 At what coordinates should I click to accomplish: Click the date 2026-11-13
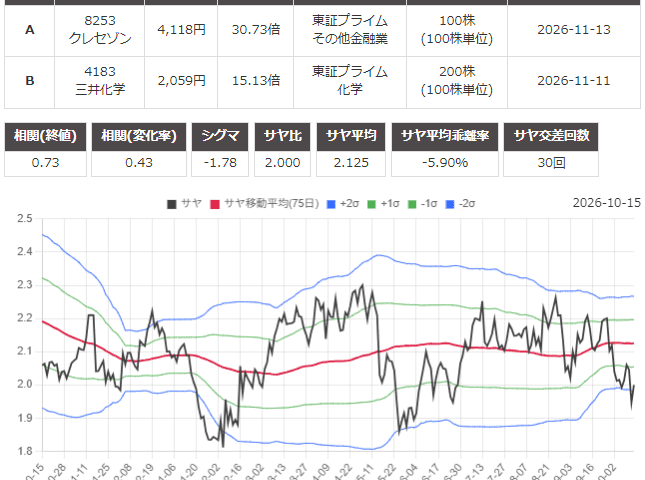574,30
